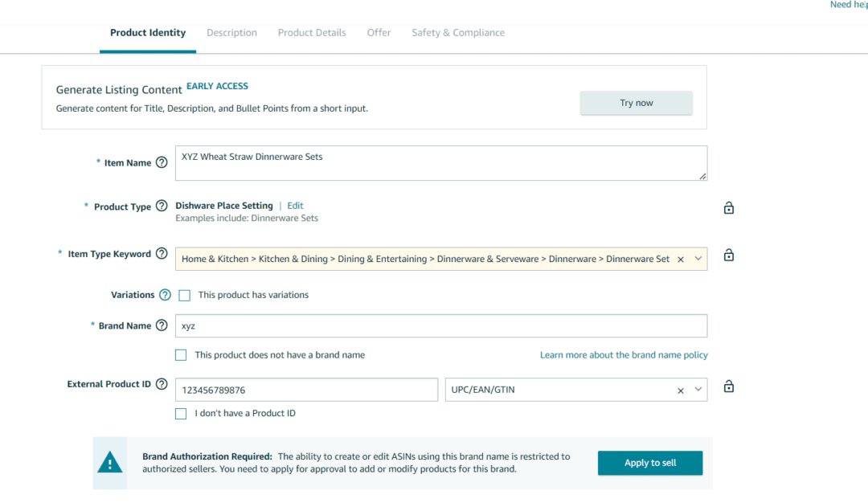This screenshot has width=868, height=503.
Task: Expand the Item Type Keyword dropdown
Action: pyautogui.click(x=696, y=259)
